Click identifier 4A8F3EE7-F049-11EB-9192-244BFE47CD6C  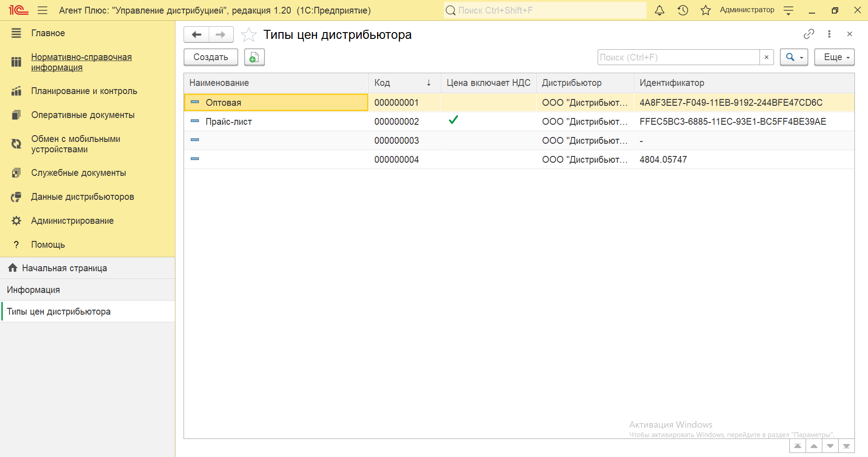click(731, 103)
